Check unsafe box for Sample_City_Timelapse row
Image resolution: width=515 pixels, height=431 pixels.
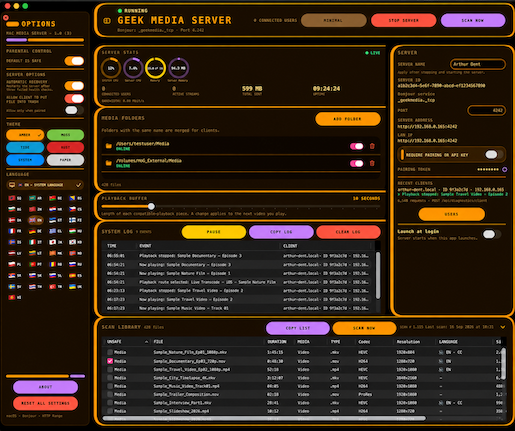tap(110, 378)
